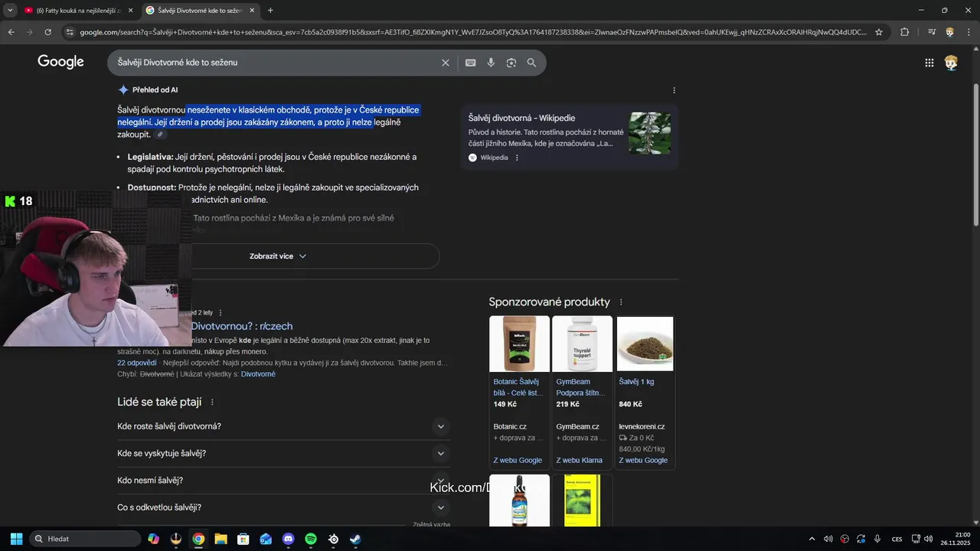
Task: Open 'Botanic Šalvěj bílá' product link
Action: point(518,387)
